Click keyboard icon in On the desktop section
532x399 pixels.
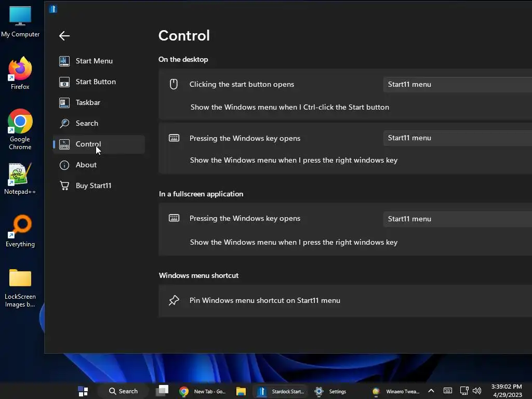tap(174, 138)
